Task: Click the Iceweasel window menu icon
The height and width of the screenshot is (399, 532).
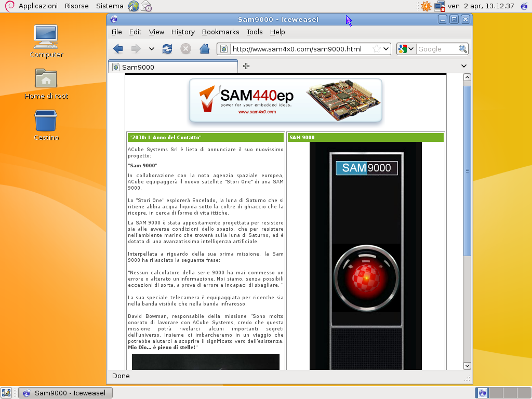Action: (114, 19)
